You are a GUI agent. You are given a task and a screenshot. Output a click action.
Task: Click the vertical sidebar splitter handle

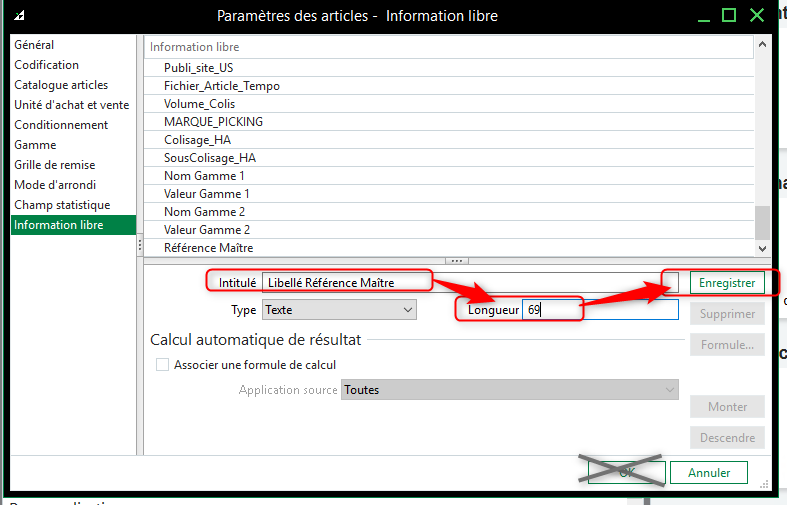coord(140,245)
